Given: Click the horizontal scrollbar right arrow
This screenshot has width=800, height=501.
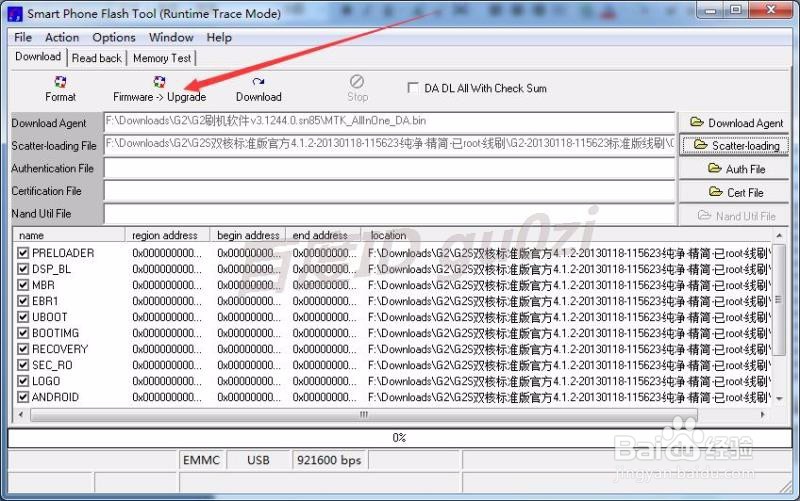Looking at the screenshot, I should [763, 415].
